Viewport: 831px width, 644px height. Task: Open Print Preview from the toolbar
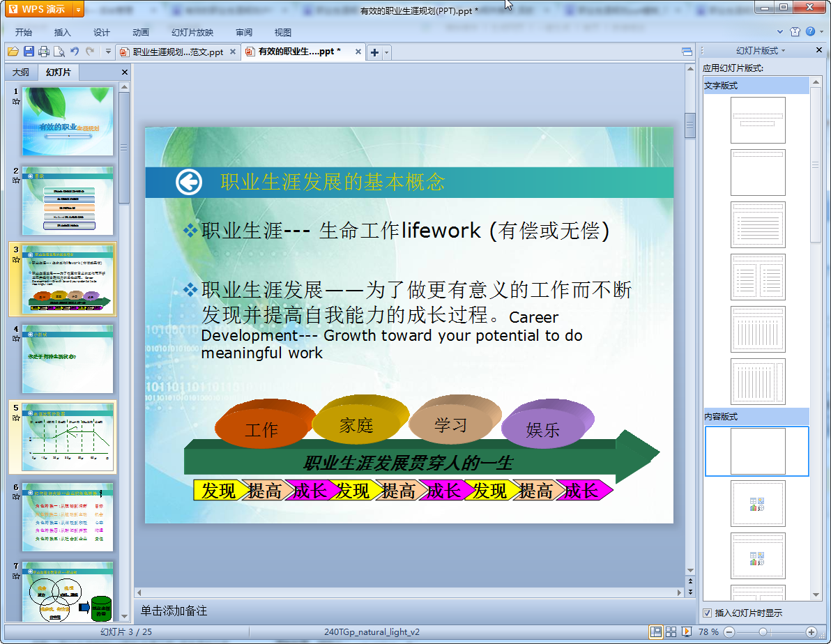click(59, 52)
